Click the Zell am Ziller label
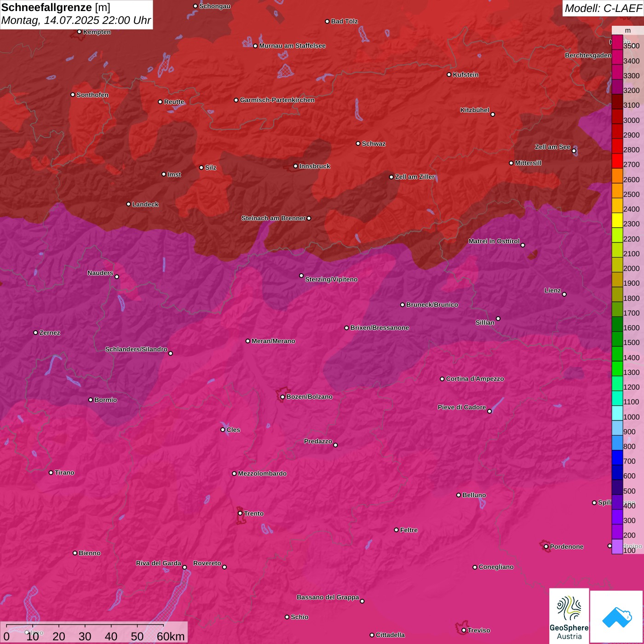 click(x=415, y=177)
